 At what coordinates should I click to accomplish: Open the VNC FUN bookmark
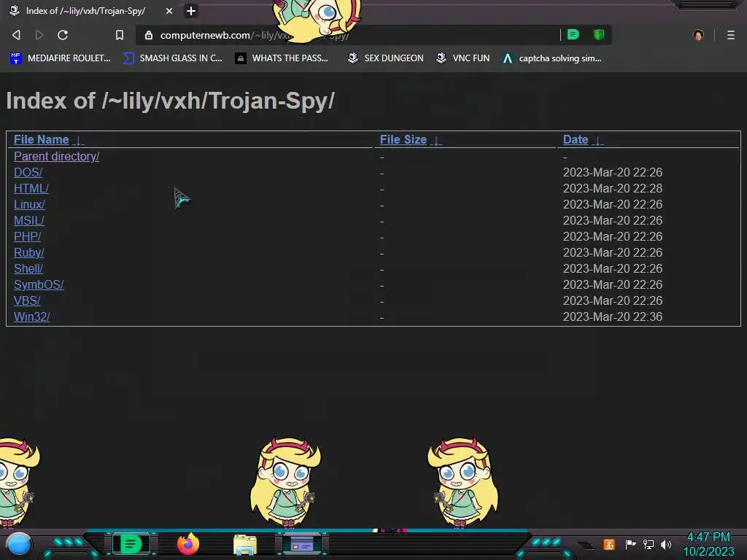pos(463,58)
